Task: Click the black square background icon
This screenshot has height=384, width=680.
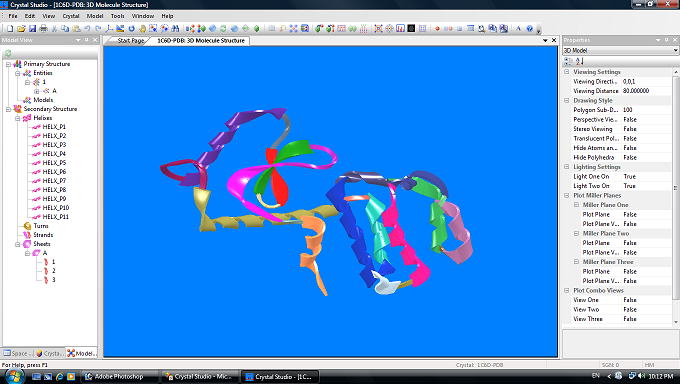Action: (x=411, y=29)
